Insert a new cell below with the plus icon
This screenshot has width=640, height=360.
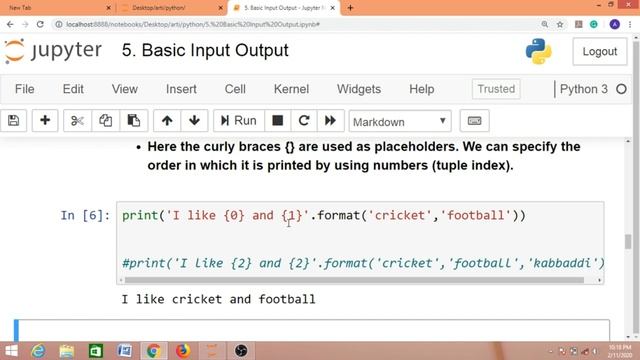click(45, 120)
